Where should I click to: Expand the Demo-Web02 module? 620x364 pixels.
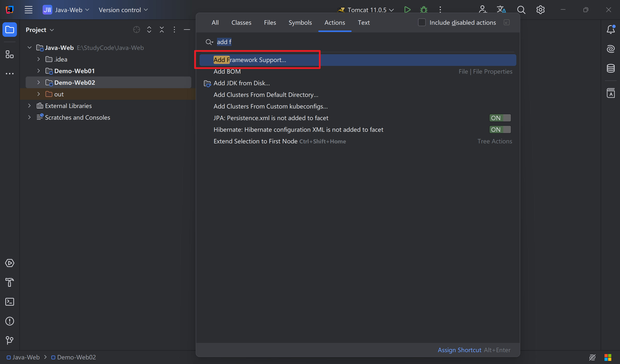point(39,82)
